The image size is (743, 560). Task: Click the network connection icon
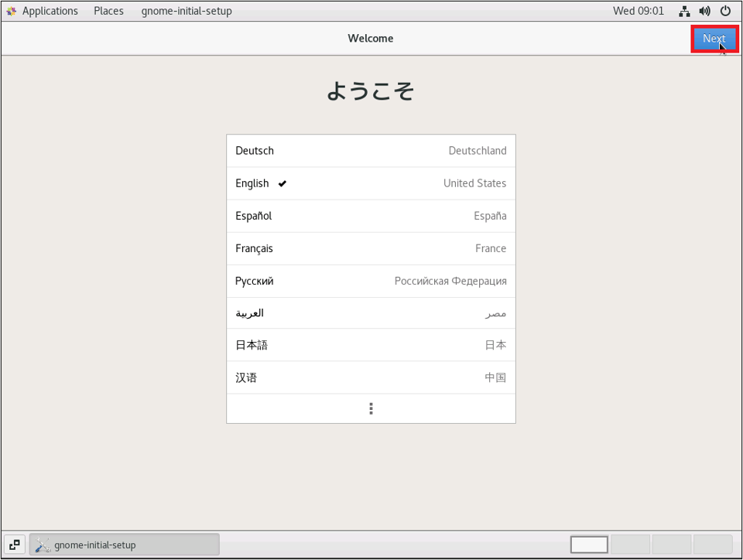(x=684, y=11)
